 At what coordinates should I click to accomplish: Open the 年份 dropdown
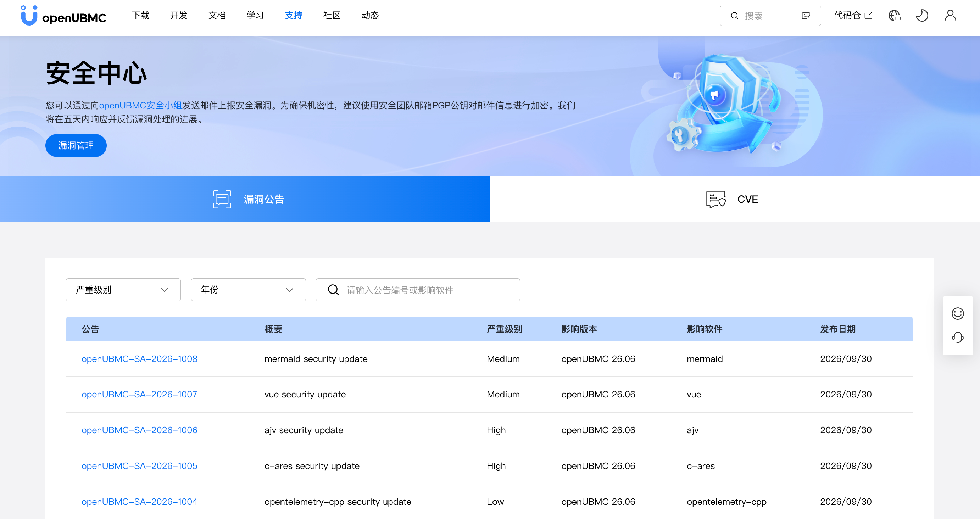click(249, 290)
